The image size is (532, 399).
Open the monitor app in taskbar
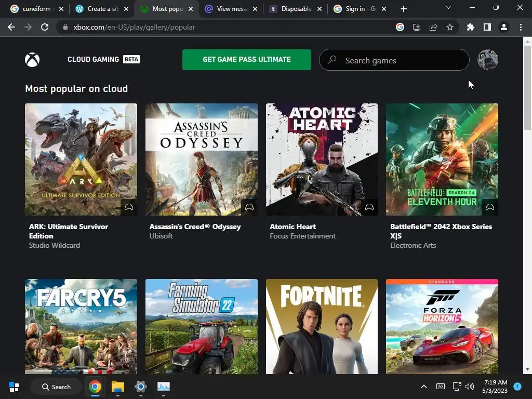[x=164, y=387]
